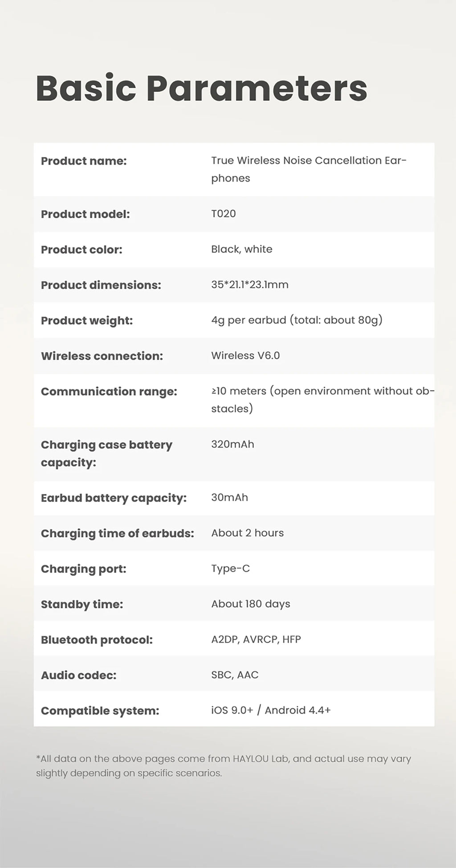
Task: Click the True Wireless Noise Cancellation Earphones text
Action: (x=309, y=169)
